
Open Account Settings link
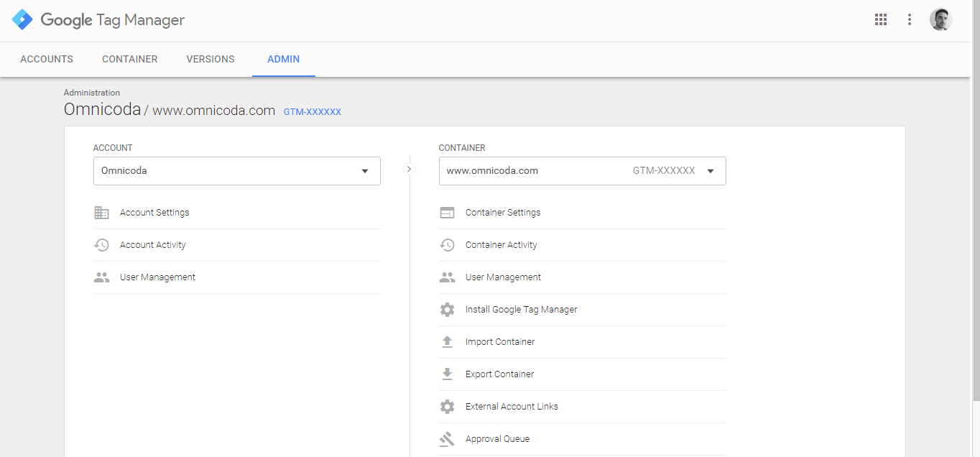click(154, 213)
